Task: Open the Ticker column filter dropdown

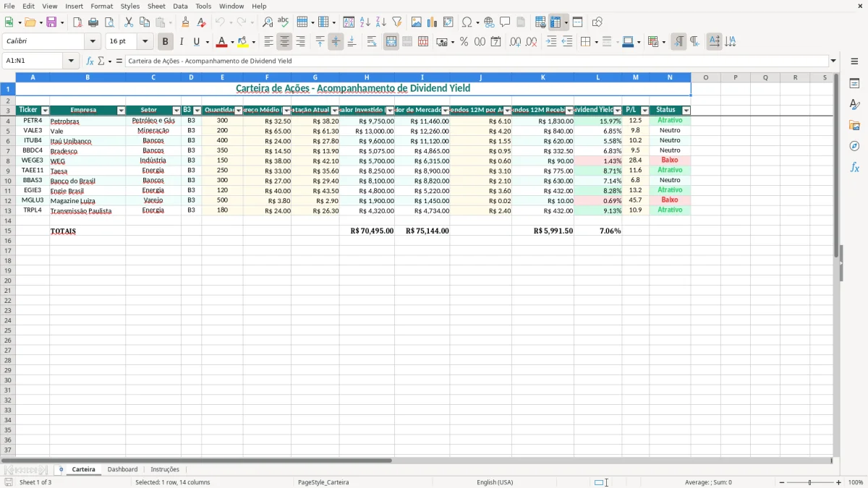Action: tap(45, 111)
